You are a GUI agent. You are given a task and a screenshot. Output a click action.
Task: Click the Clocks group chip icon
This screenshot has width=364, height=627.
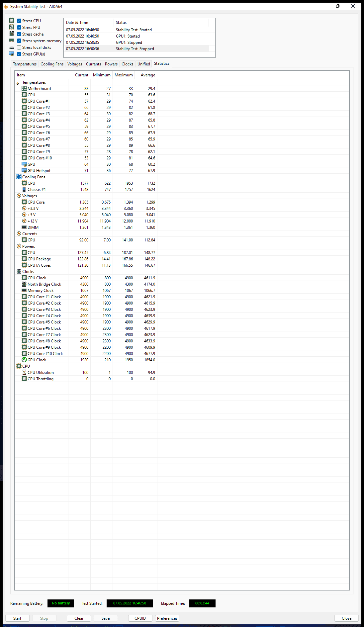point(19,271)
